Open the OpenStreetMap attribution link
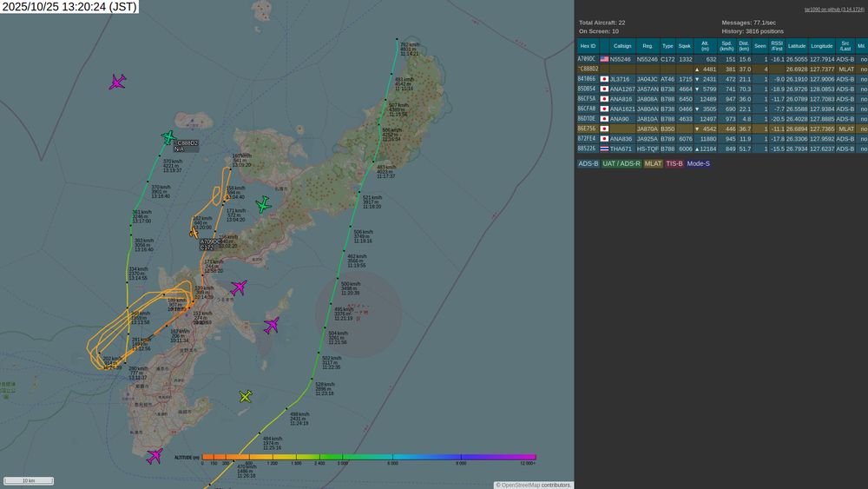 (x=520, y=486)
